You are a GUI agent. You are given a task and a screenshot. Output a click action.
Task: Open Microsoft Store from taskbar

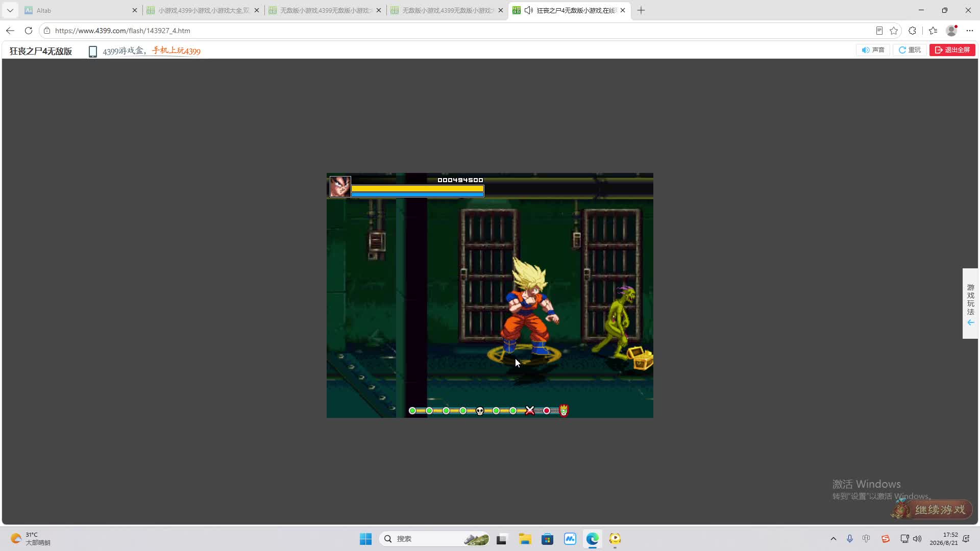(x=547, y=539)
